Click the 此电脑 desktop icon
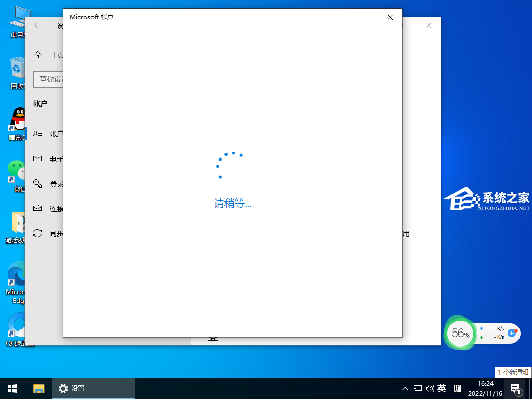Screen dimensions: 532x399 17,17
